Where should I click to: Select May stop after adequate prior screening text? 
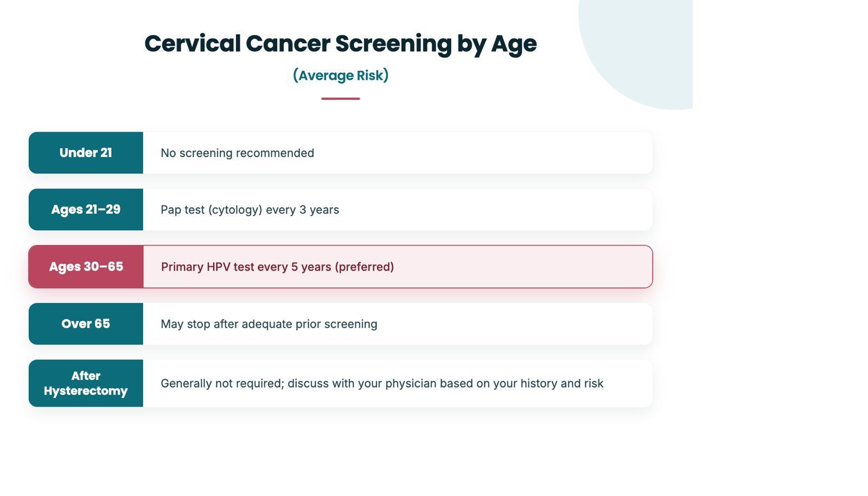[269, 324]
